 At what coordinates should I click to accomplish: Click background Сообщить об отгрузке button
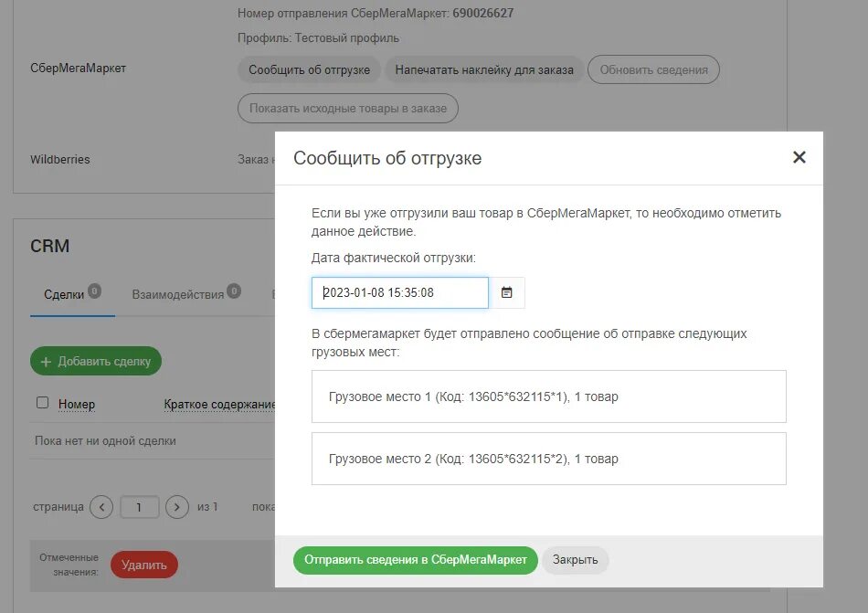tap(309, 70)
